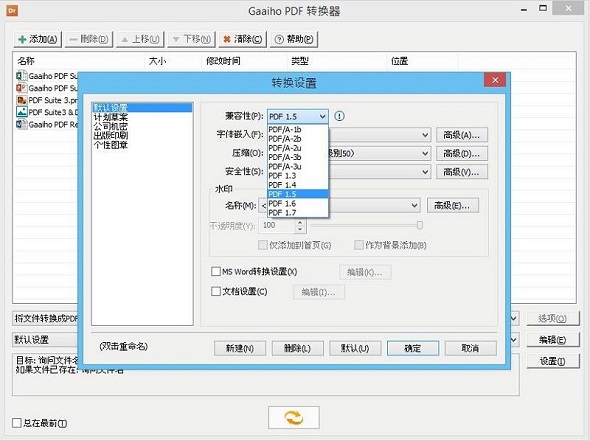
Task: Collapse the compatibility (兼容性) PDF 1.5 dropdown
Action: point(298,116)
